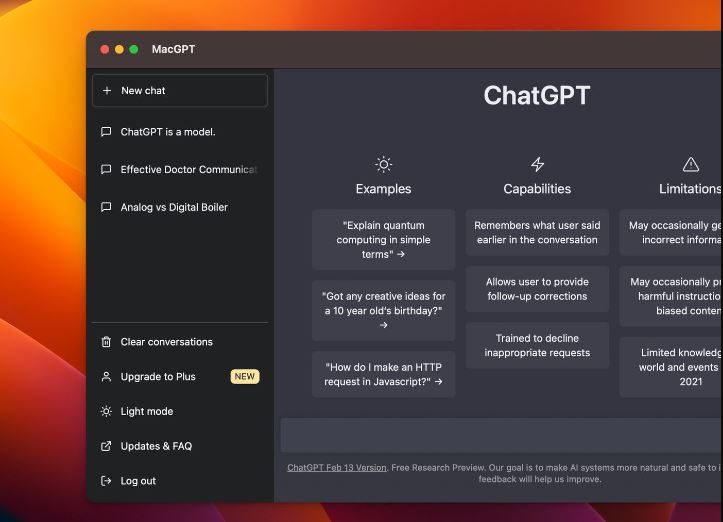Click the sun icon beside Light mode
Image resolution: width=723 pixels, height=522 pixels.
click(x=106, y=411)
